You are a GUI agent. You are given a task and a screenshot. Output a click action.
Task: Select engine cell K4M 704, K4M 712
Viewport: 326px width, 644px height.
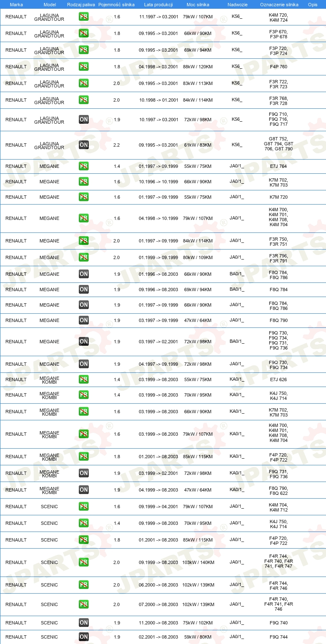278,507
